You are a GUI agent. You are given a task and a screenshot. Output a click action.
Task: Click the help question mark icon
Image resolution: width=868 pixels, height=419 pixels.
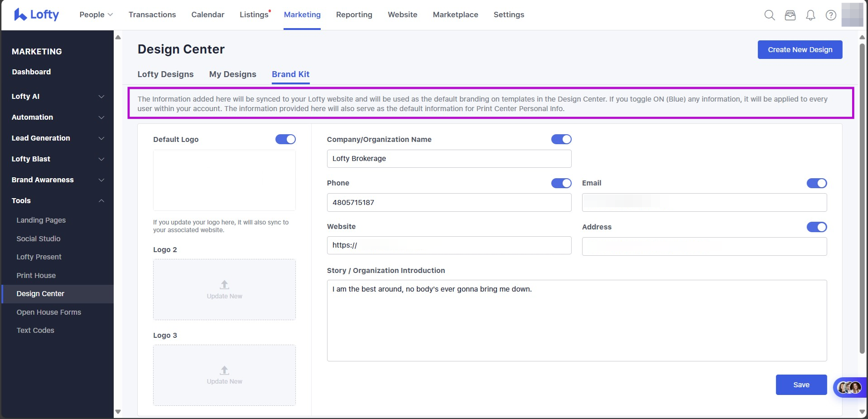(831, 15)
